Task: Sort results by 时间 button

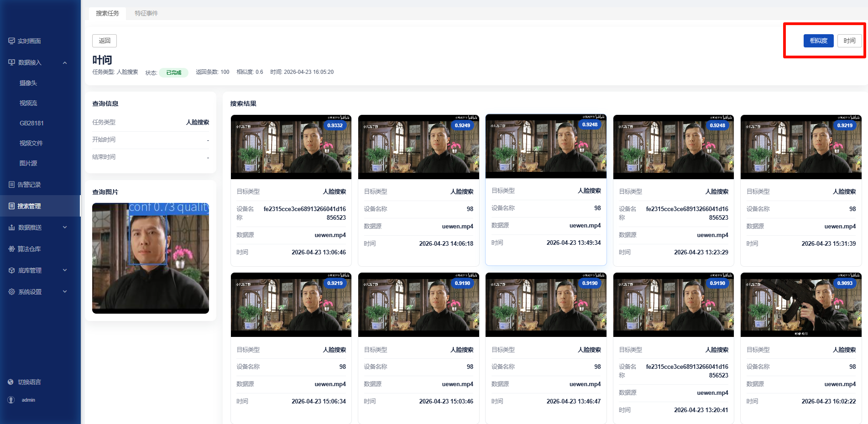Action: click(850, 41)
